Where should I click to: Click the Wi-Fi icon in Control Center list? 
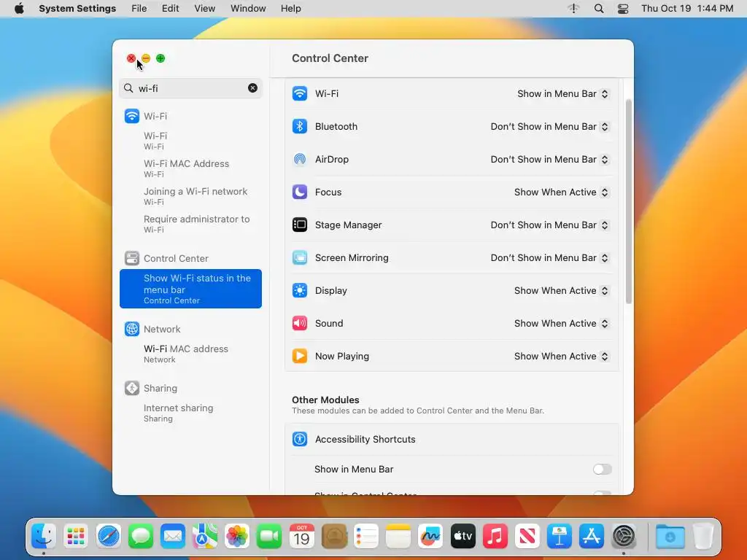[300, 93]
